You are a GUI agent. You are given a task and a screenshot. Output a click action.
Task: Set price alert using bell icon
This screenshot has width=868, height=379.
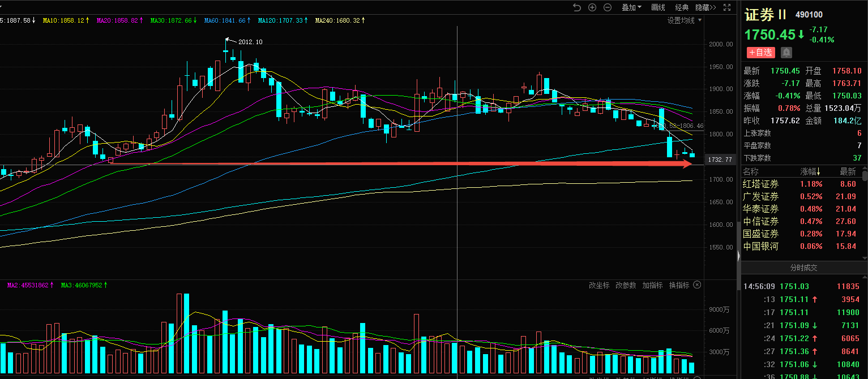click(x=786, y=53)
